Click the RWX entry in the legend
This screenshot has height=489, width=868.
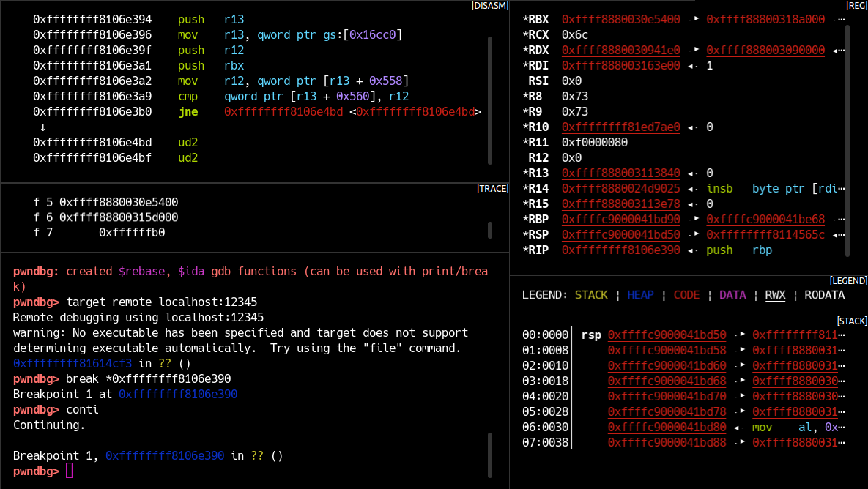tap(774, 295)
